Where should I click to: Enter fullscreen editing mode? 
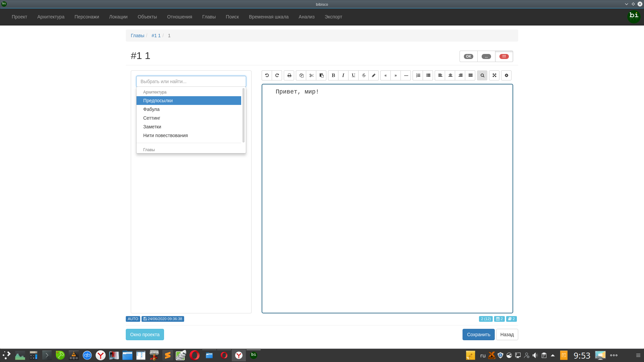click(x=494, y=75)
